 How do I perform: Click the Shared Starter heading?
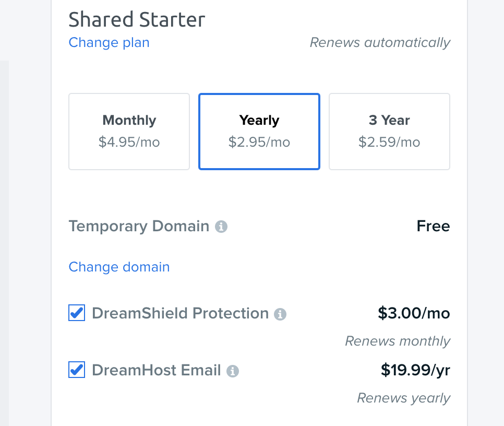pyautogui.click(x=137, y=20)
